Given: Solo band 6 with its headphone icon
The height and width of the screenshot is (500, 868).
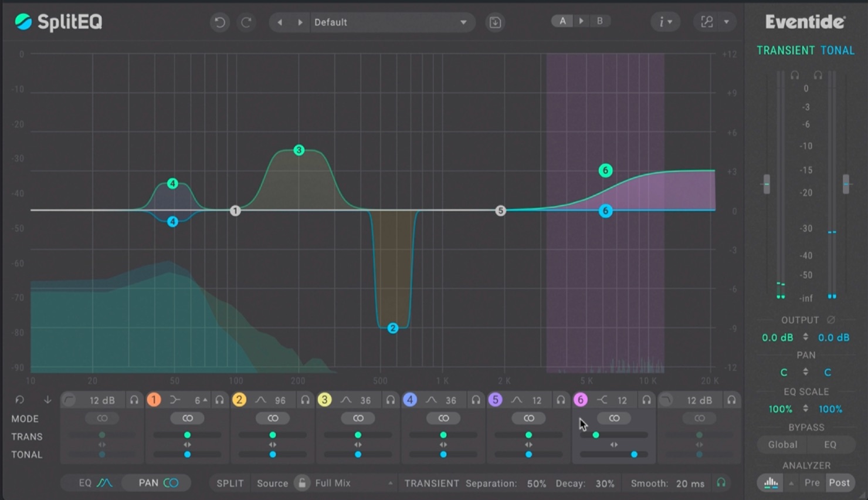Looking at the screenshot, I should (x=646, y=400).
